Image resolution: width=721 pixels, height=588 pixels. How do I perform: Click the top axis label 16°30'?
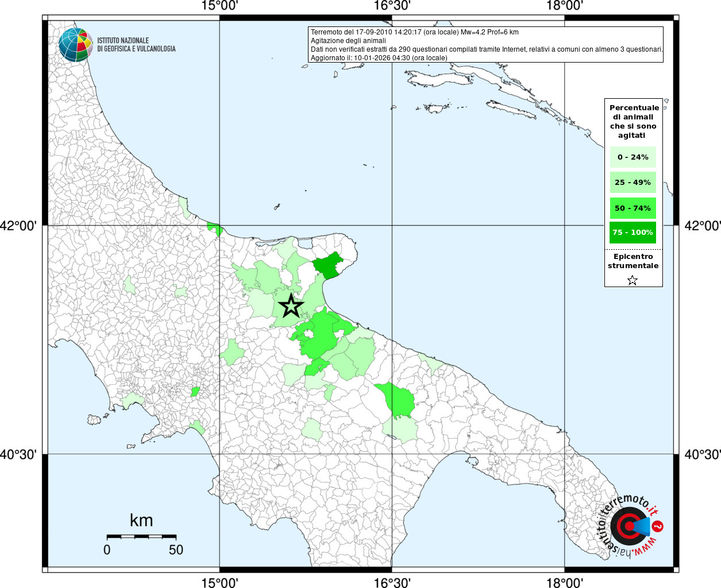(392, 6)
